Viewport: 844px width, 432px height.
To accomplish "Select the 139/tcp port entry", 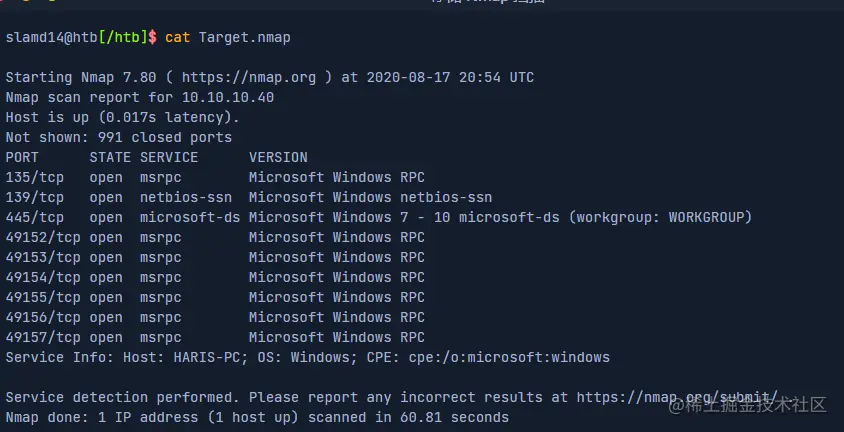I will click(x=34, y=197).
